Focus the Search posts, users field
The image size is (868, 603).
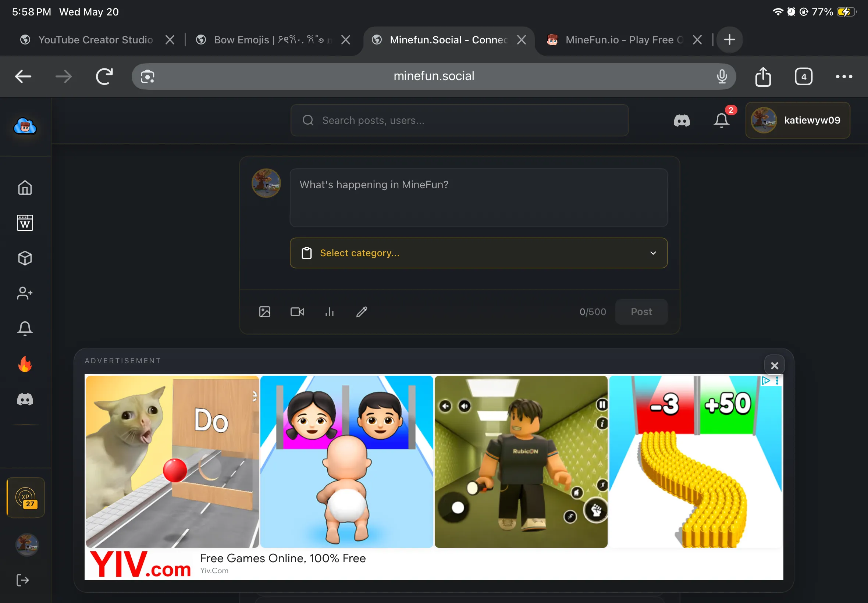(x=459, y=121)
